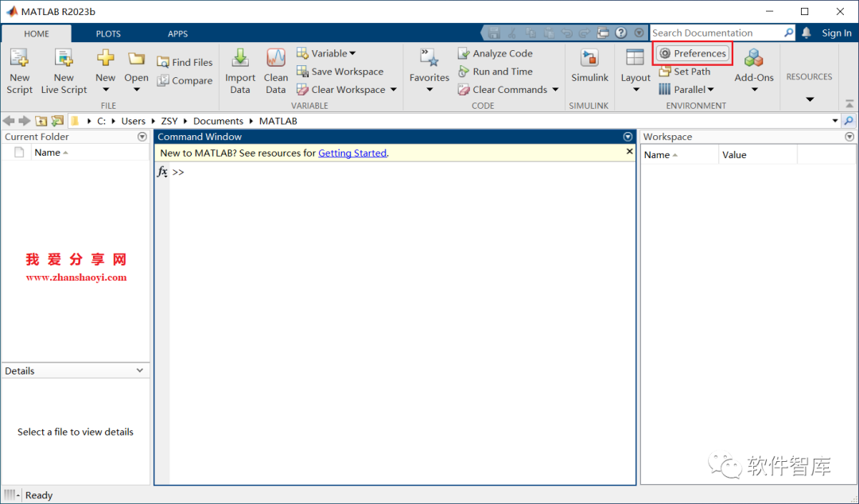Open New dropdown arrow

click(x=105, y=90)
